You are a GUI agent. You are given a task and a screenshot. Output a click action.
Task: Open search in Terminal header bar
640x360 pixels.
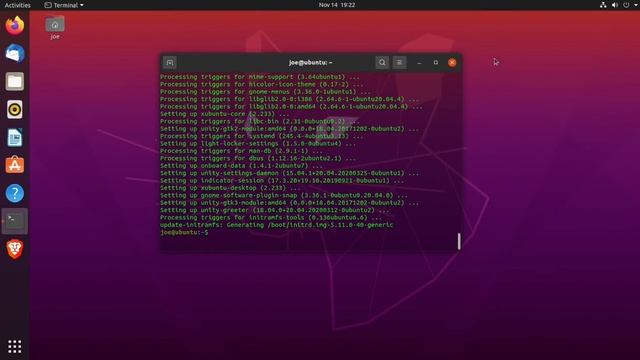(382, 62)
